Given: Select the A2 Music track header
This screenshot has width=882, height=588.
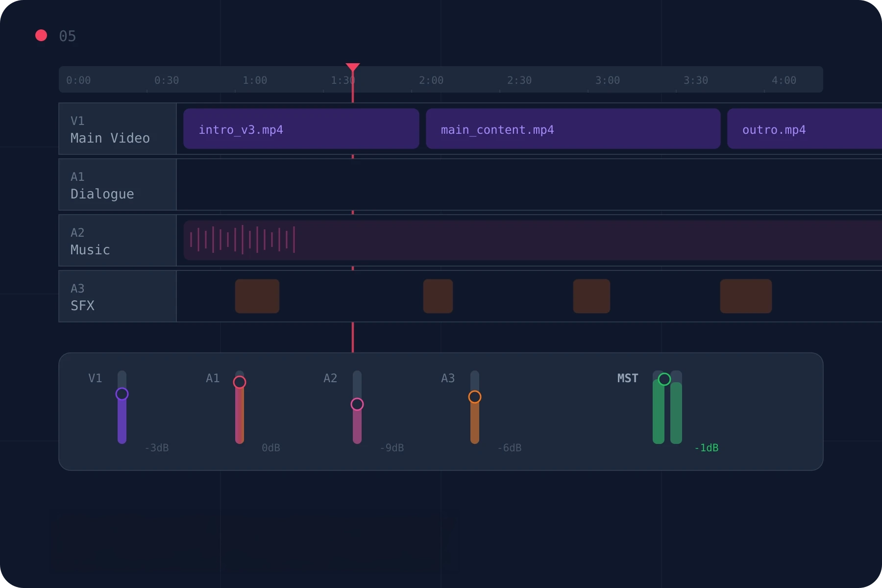Looking at the screenshot, I should [117, 241].
